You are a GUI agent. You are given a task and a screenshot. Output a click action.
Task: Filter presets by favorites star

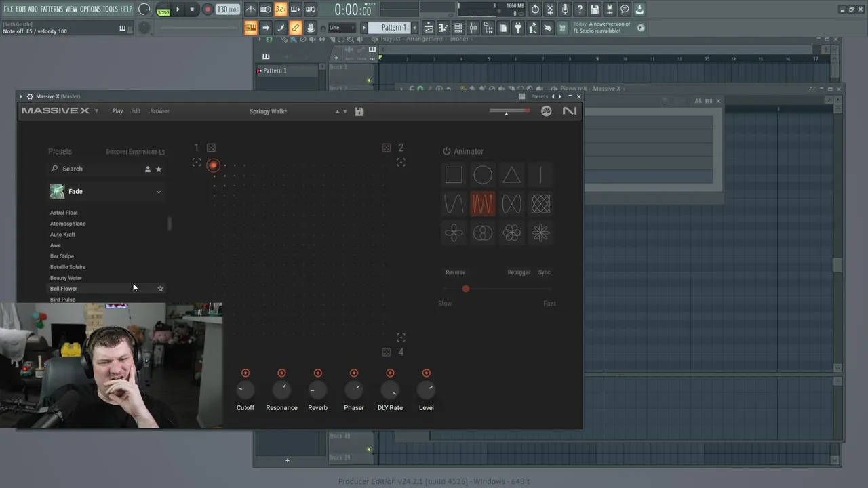pyautogui.click(x=159, y=169)
